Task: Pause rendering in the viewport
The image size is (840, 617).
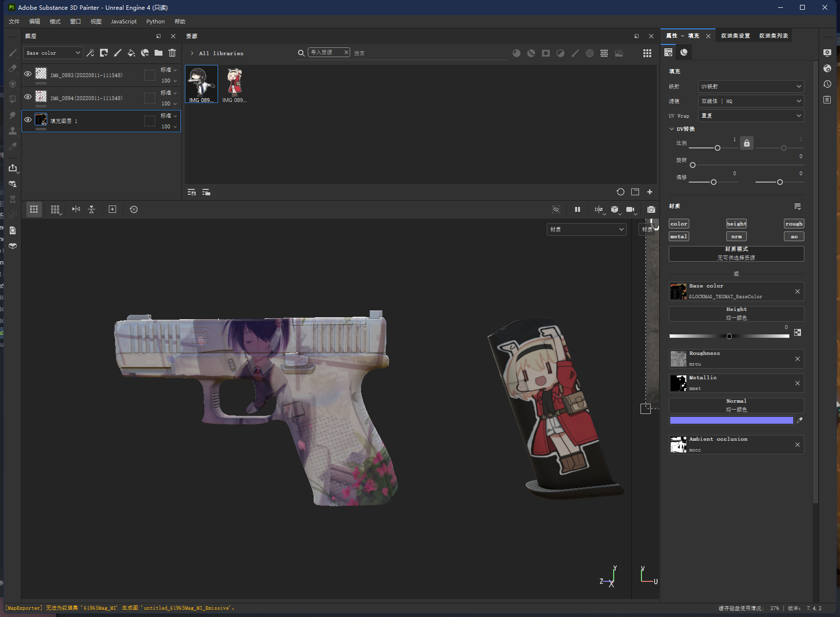Action: [578, 209]
